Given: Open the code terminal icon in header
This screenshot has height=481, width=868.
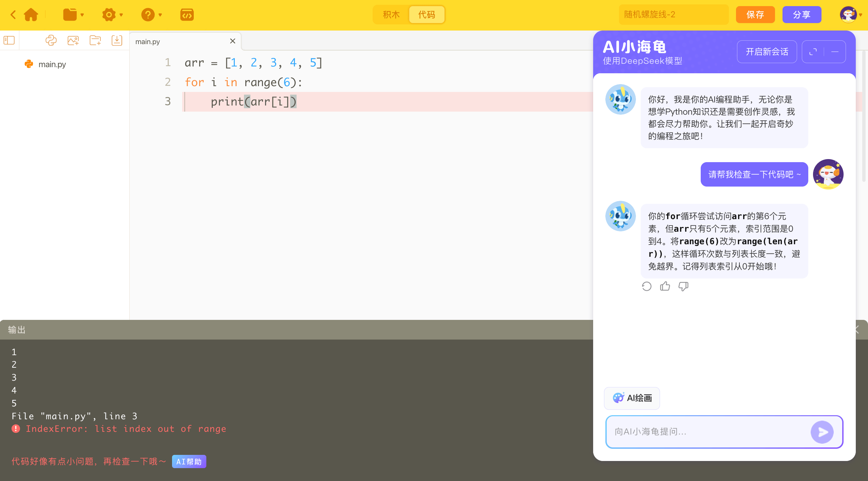Looking at the screenshot, I should click(x=187, y=15).
